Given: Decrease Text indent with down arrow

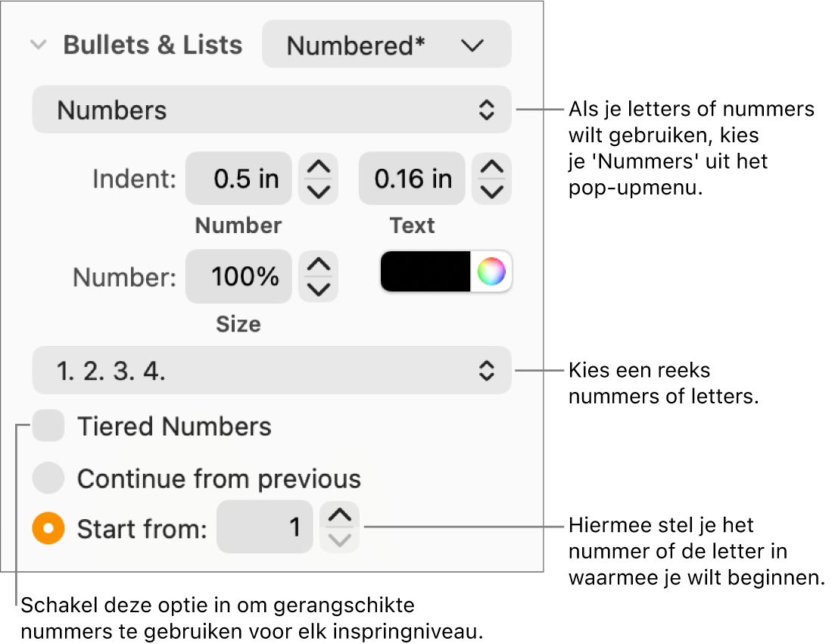Looking at the screenshot, I should (x=492, y=191).
